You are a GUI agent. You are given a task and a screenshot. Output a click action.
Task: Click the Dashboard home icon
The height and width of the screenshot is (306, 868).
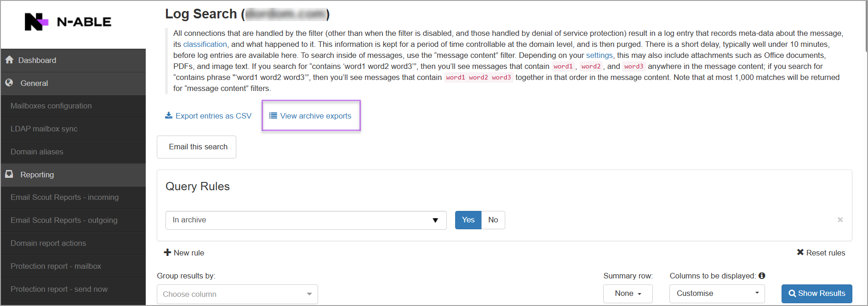pyautogui.click(x=9, y=60)
